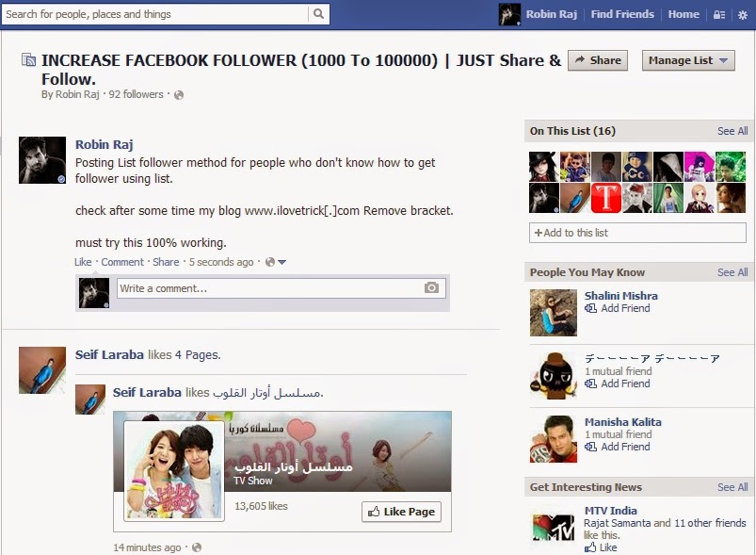Click globe icon beside 14 minutes ago

(x=197, y=547)
